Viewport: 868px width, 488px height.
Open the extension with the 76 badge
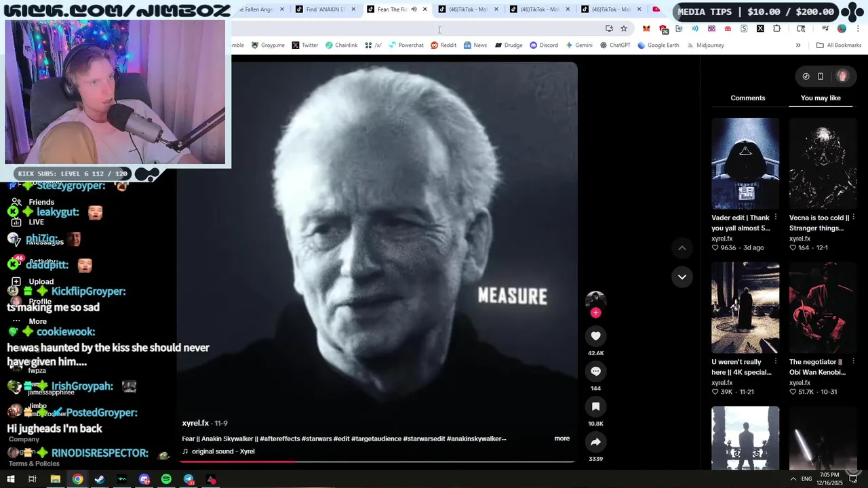(663, 29)
